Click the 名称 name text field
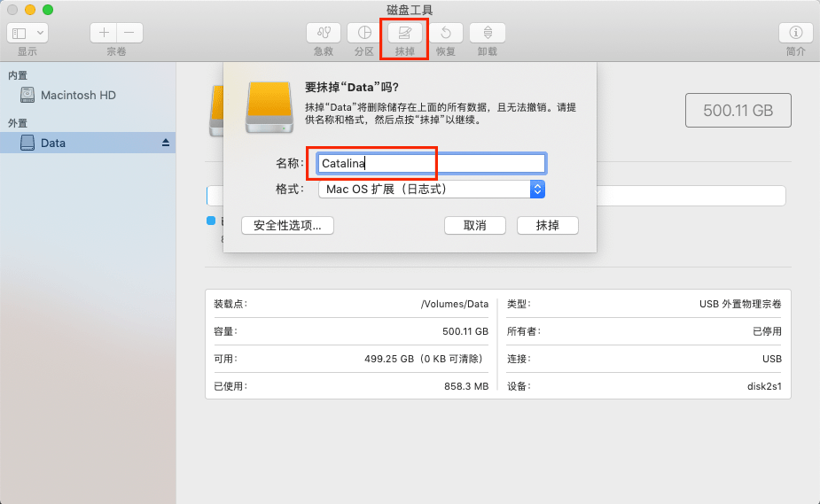Image resolution: width=820 pixels, height=504 pixels. point(431,163)
